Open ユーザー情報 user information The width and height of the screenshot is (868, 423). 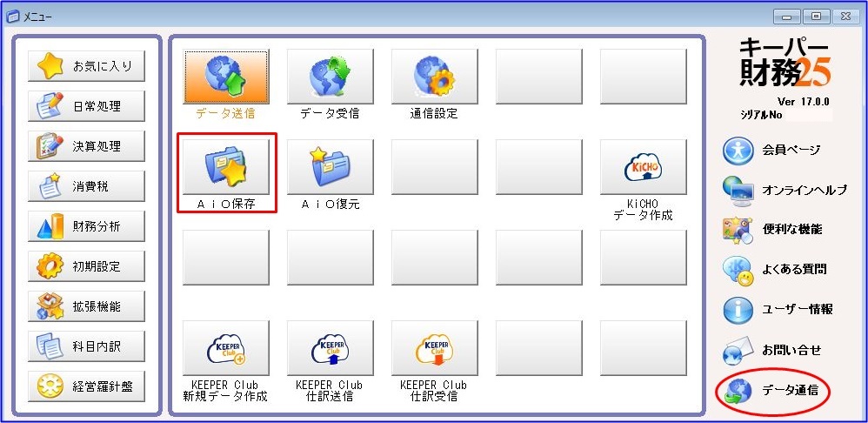[778, 310]
